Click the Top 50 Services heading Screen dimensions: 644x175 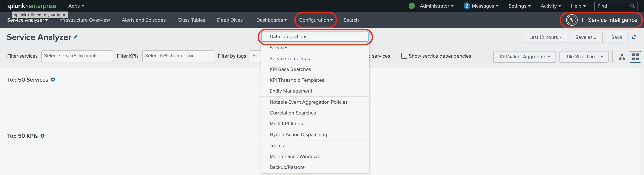click(x=28, y=80)
